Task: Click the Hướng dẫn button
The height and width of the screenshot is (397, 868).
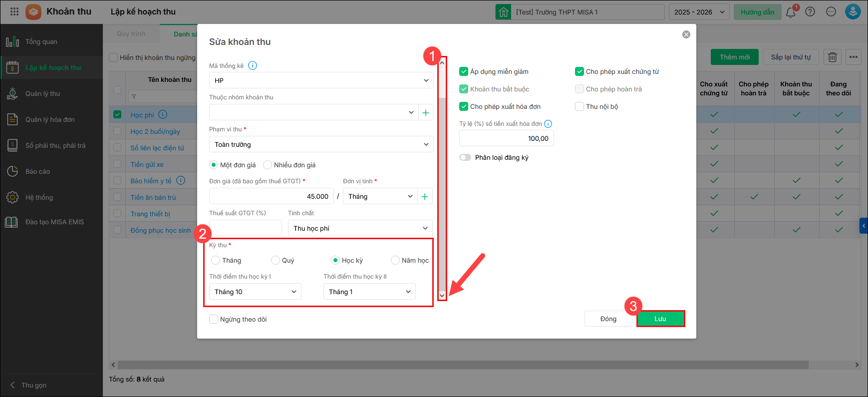Action: (x=757, y=12)
